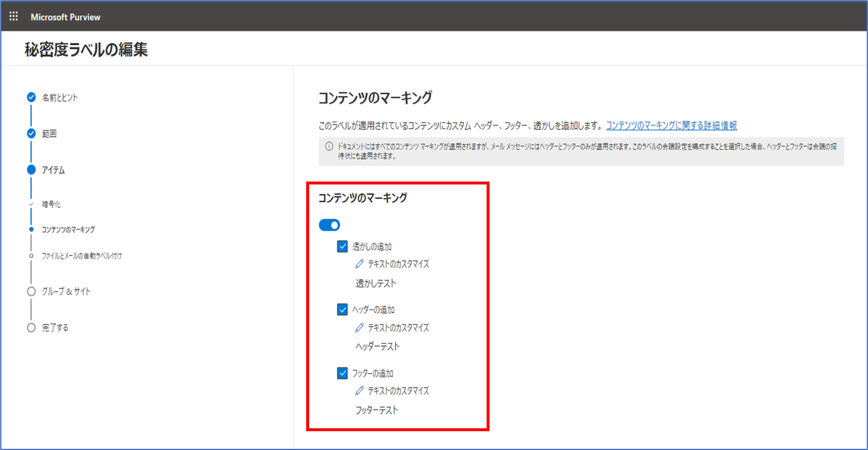Image resolution: width=868 pixels, height=450 pixels.
Task: Click テキストのカスタマイズ for the footer フッターテスト
Action: 398,391
